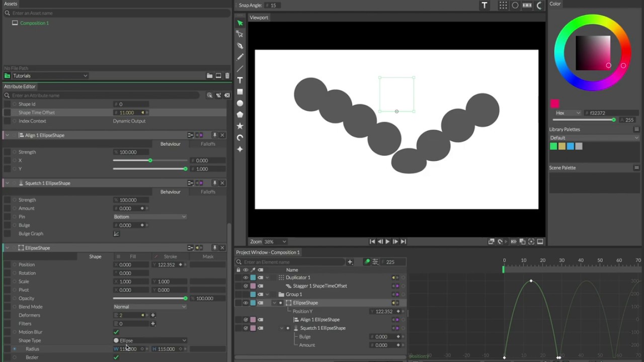644x362 pixels.
Task: Pick the green swatch in Default palette
Action: click(553, 146)
